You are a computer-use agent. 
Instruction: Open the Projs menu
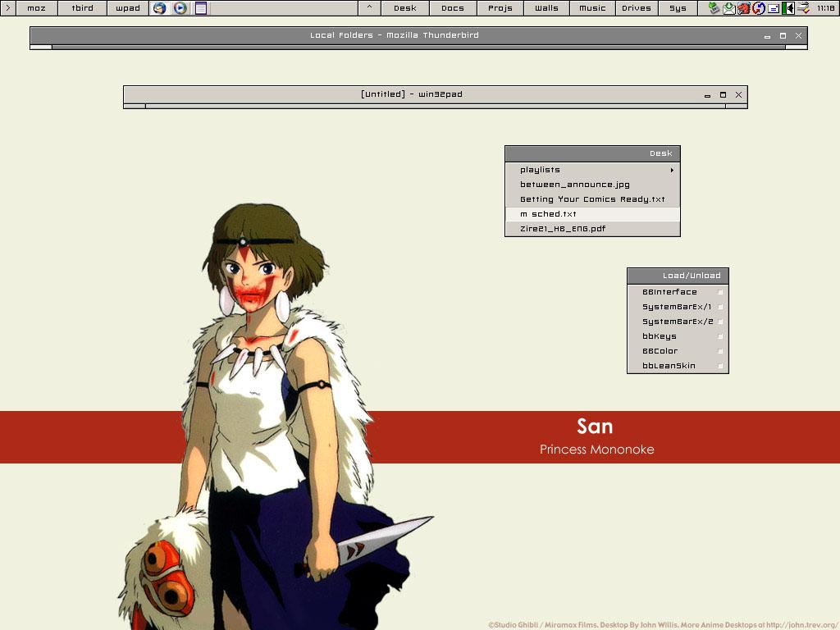pyautogui.click(x=500, y=8)
